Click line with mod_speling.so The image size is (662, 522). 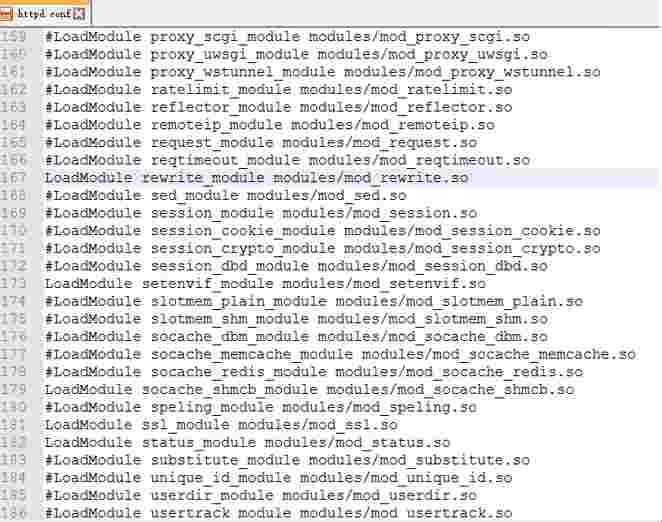pyautogui.click(x=261, y=408)
